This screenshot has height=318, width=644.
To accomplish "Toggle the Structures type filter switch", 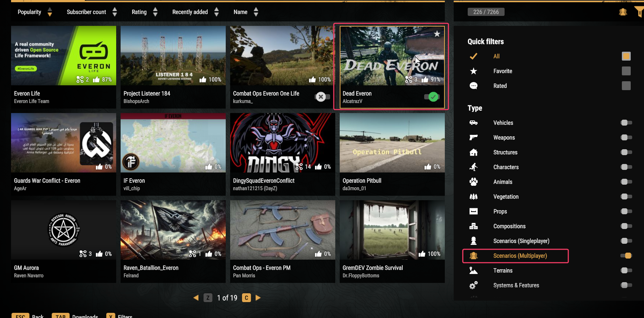I will pos(626,152).
